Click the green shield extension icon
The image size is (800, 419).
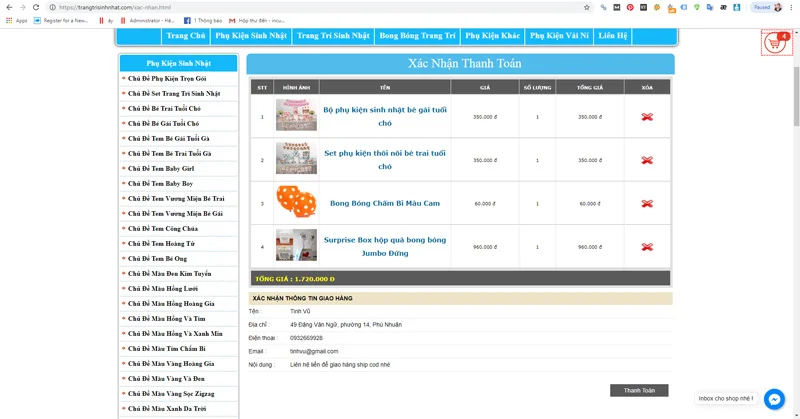click(x=696, y=7)
